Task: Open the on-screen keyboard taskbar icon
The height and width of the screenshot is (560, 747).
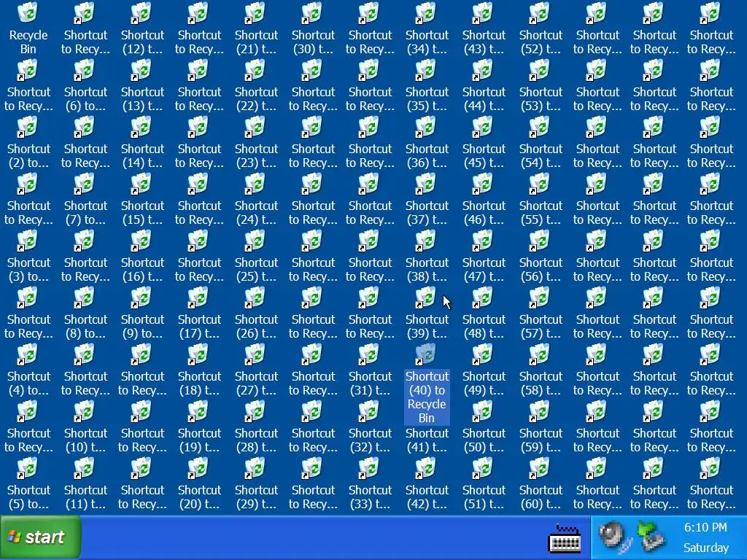Action: click(565, 539)
